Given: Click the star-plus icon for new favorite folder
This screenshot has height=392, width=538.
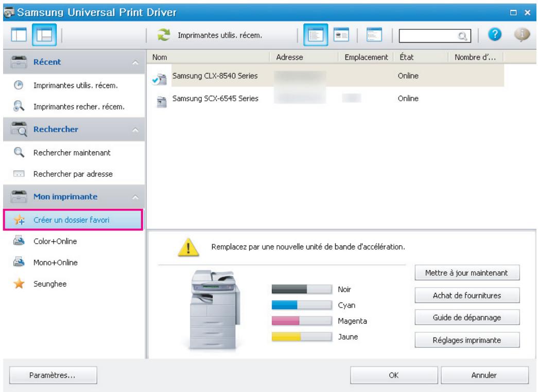Looking at the screenshot, I should click(19, 220).
